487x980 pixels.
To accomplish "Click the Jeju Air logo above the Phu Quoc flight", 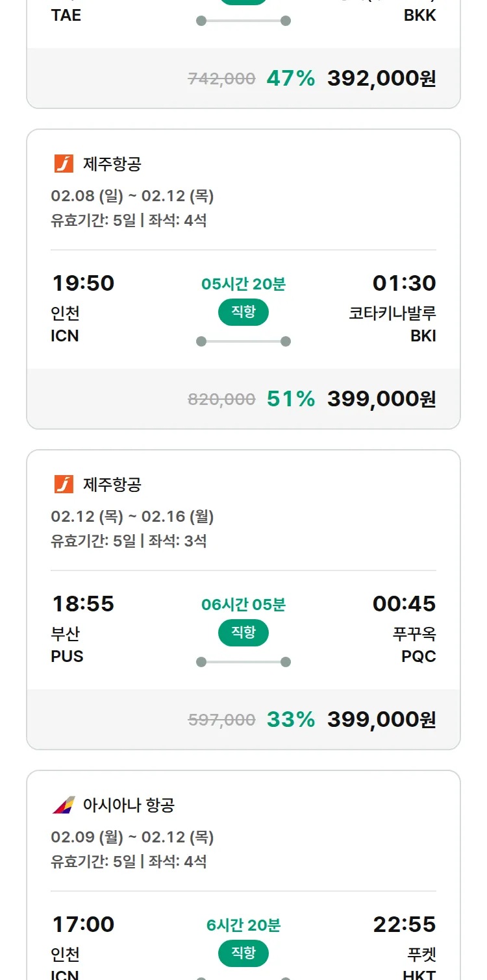I will point(64,485).
